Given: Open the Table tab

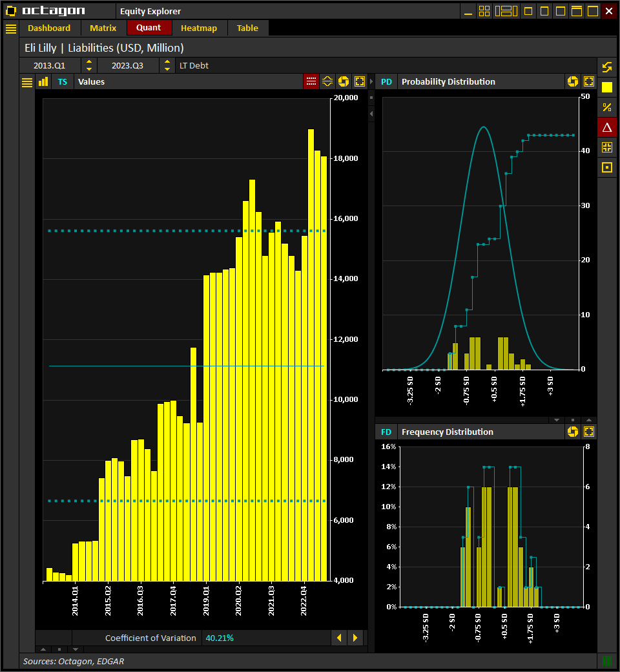Looking at the screenshot, I should [247, 28].
